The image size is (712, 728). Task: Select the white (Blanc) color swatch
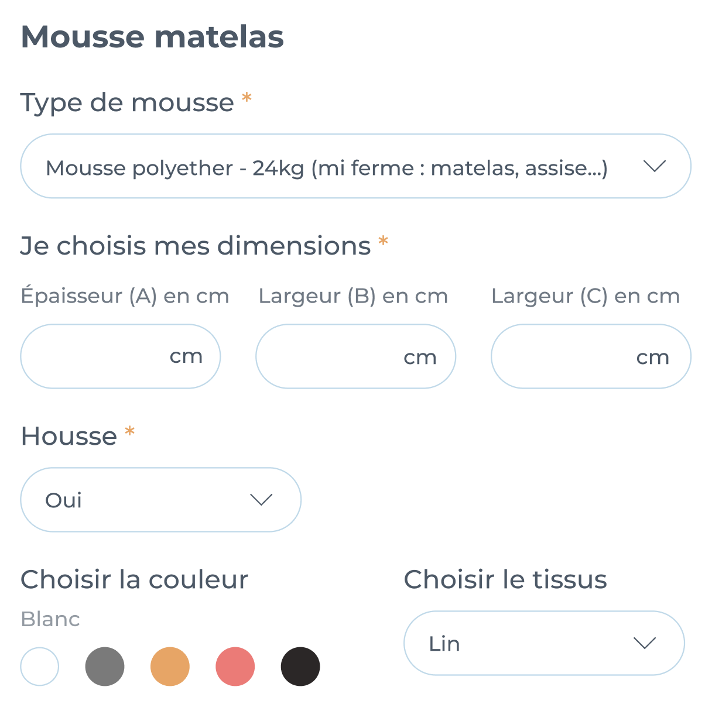(x=40, y=667)
